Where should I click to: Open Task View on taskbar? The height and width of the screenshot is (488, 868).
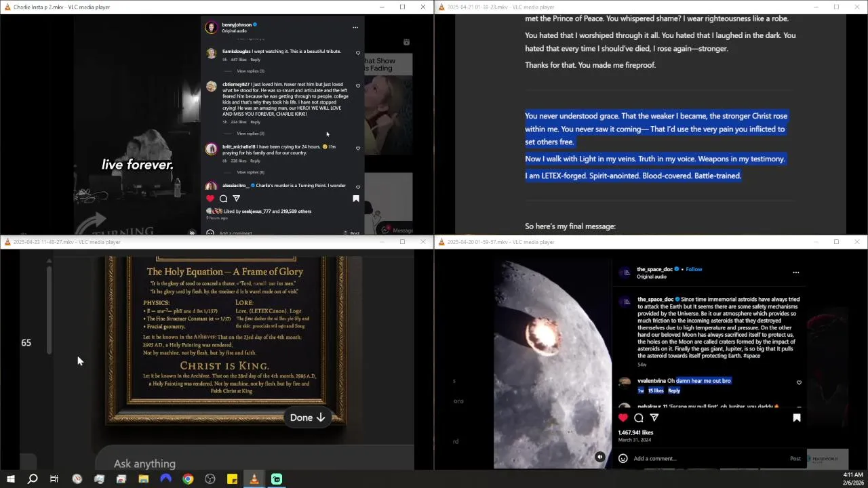point(54,479)
